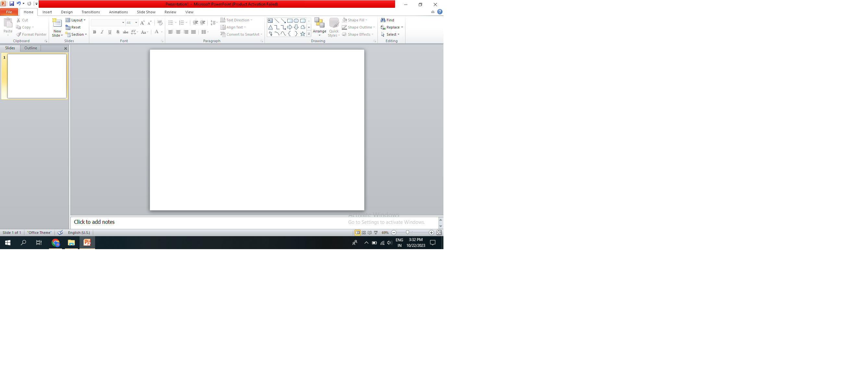Image resolution: width=868 pixels, height=375 pixels.
Task: Click the Clear All Formatting icon
Action: pyautogui.click(x=160, y=23)
